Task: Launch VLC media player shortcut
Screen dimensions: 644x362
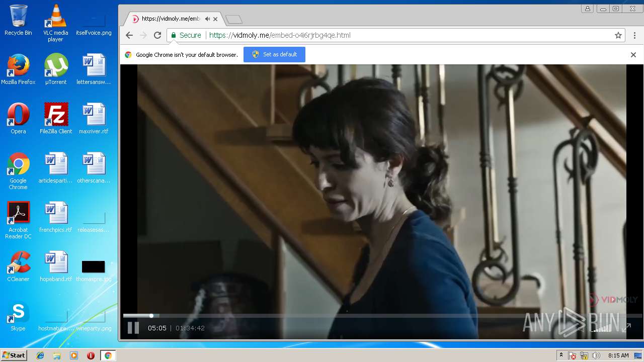Action: coord(55,23)
